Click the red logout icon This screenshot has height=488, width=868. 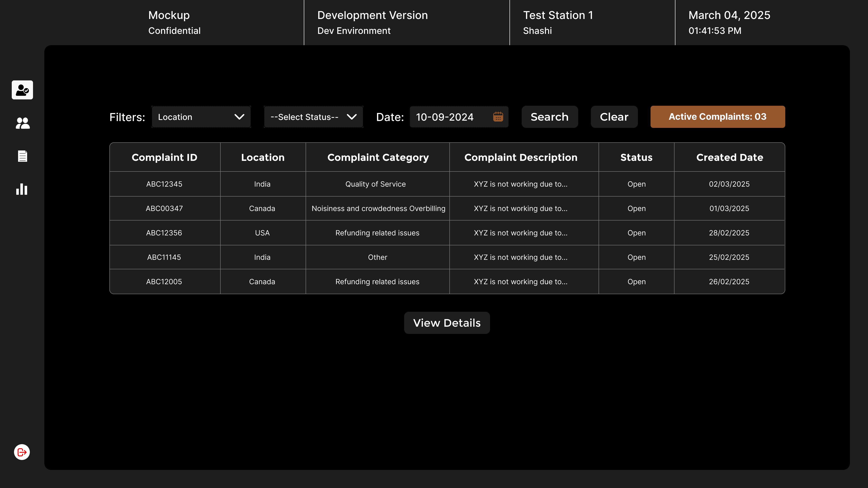(22, 452)
